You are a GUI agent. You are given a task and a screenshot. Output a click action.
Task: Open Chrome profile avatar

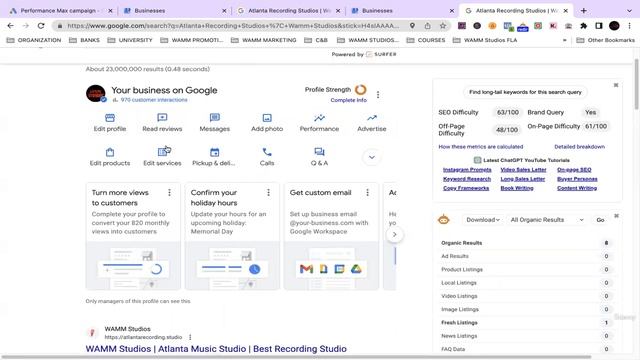click(614, 26)
